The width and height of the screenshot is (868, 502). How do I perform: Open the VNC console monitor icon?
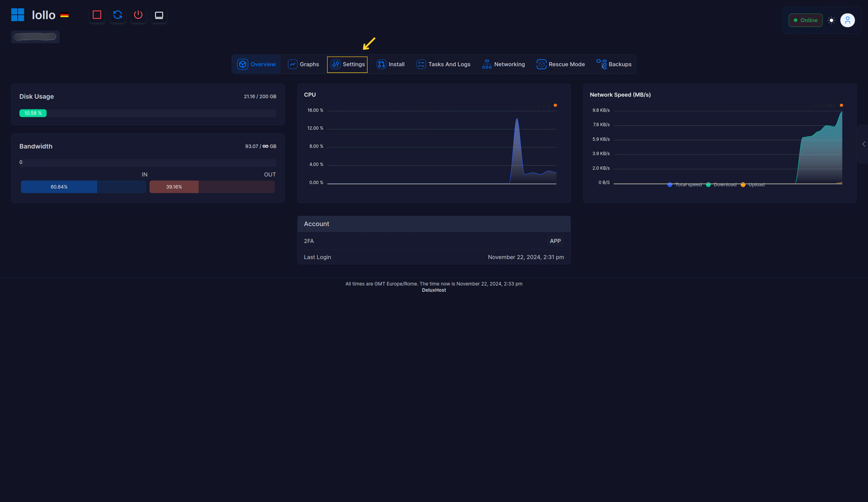pyautogui.click(x=159, y=15)
